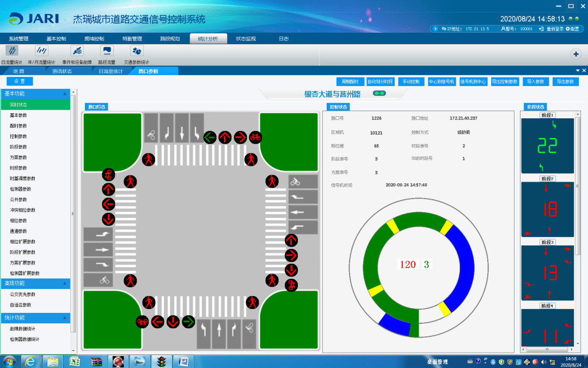Screen dimensions: 588x368
Task: Click the 年/月流量统计 toolbar icon
Action: click(42, 51)
